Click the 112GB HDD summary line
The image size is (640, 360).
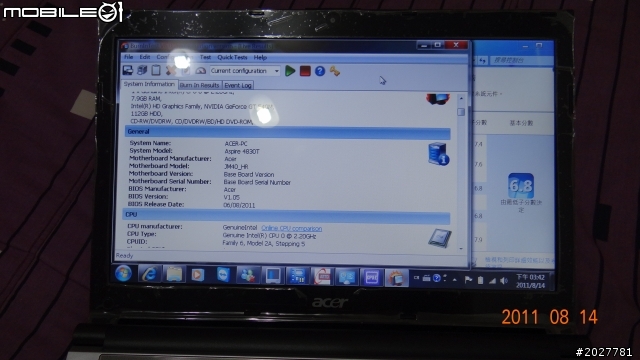coord(146,113)
